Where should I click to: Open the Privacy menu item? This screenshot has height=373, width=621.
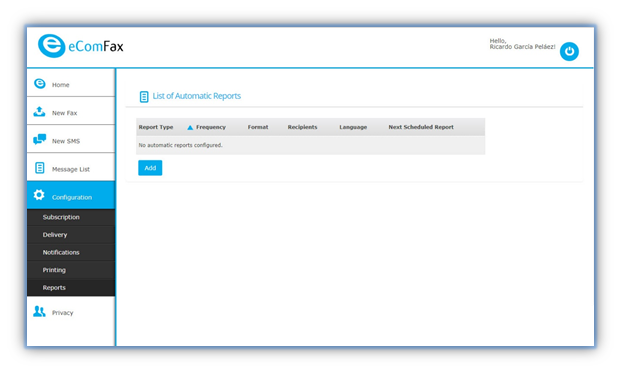point(71,313)
